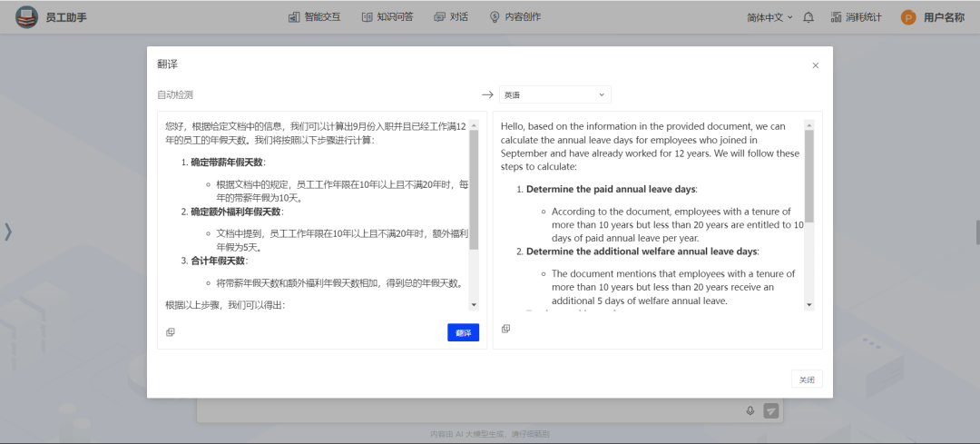This screenshot has width=980, height=444.
Task: Switch to the 知识问答 tab
Action: pos(387,17)
